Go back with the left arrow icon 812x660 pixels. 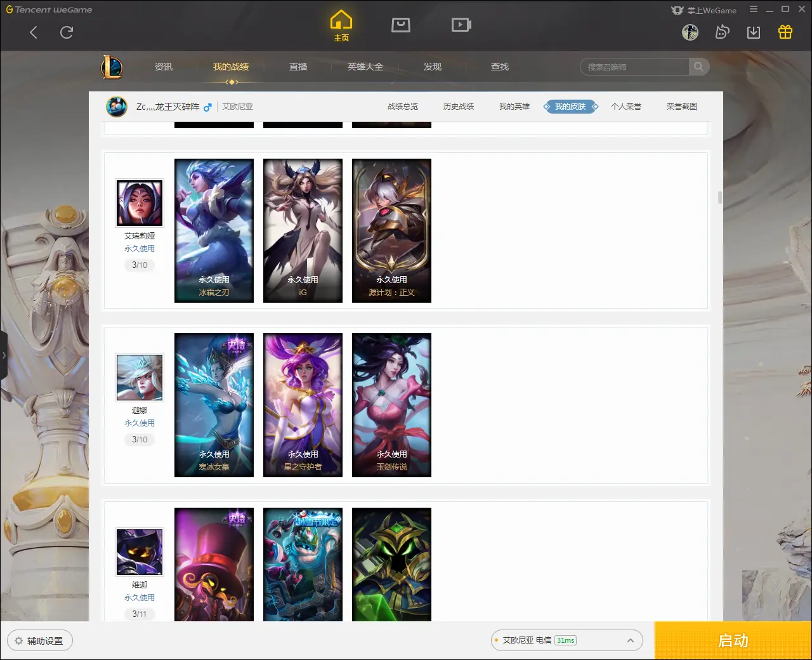tap(34, 32)
